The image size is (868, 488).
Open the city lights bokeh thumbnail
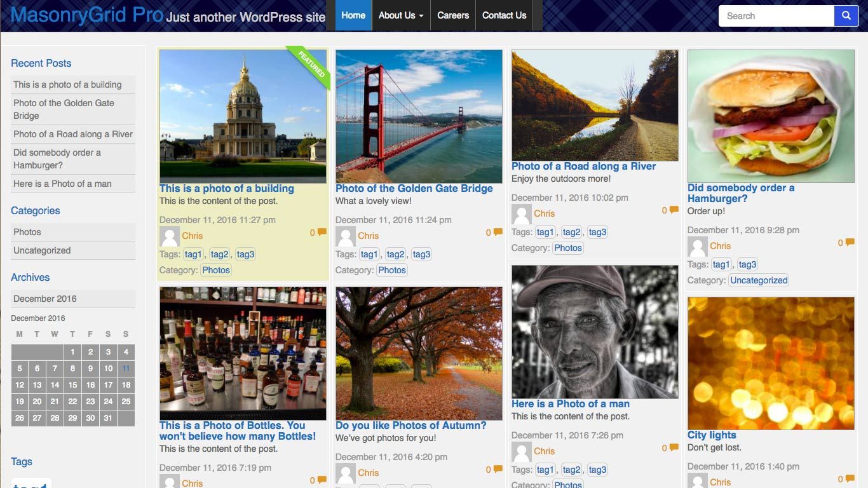(x=771, y=363)
